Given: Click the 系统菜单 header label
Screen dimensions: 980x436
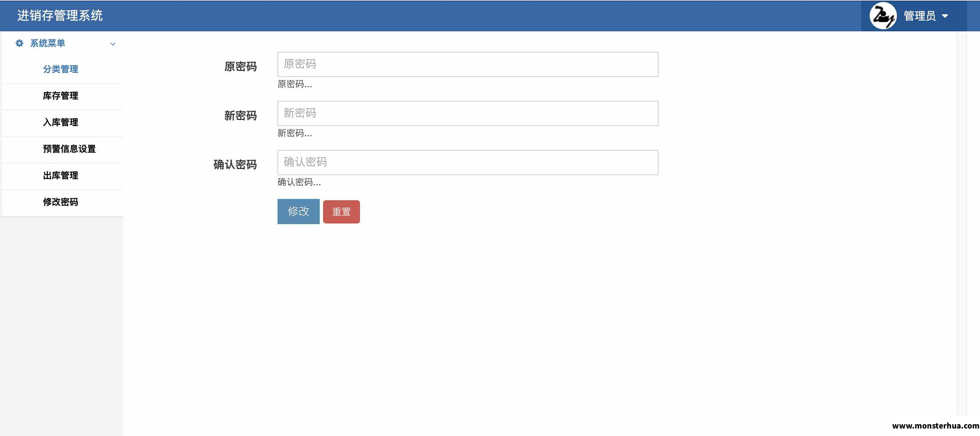Looking at the screenshot, I should tap(48, 43).
